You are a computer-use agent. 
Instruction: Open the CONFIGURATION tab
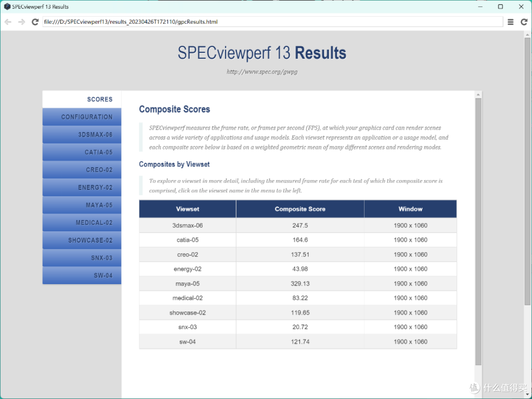(82, 117)
